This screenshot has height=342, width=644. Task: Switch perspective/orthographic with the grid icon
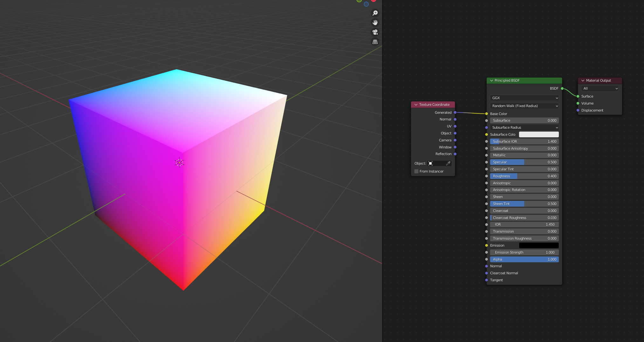click(x=375, y=42)
